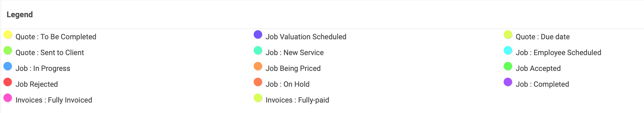Click the lime Invoices Fully-paid dot
The width and height of the screenshot is (644, 113).
coord(258,98)
